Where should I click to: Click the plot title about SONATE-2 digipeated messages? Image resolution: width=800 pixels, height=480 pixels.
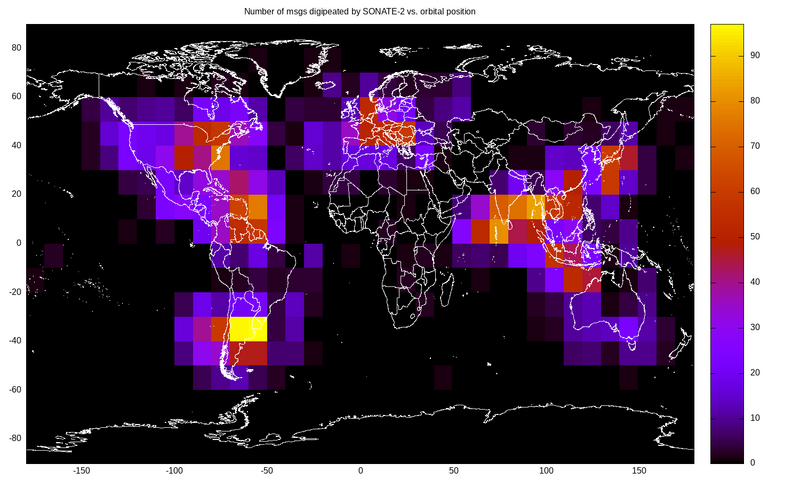359,11
